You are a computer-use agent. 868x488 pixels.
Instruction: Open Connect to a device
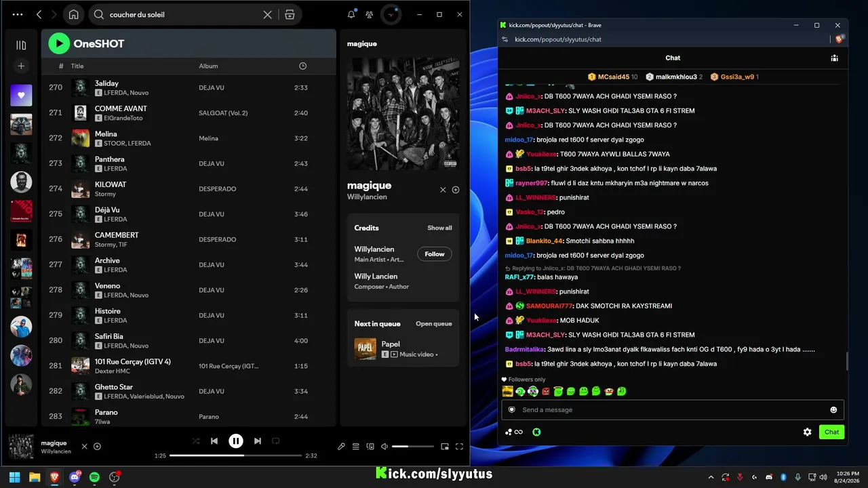pos(370,447)
